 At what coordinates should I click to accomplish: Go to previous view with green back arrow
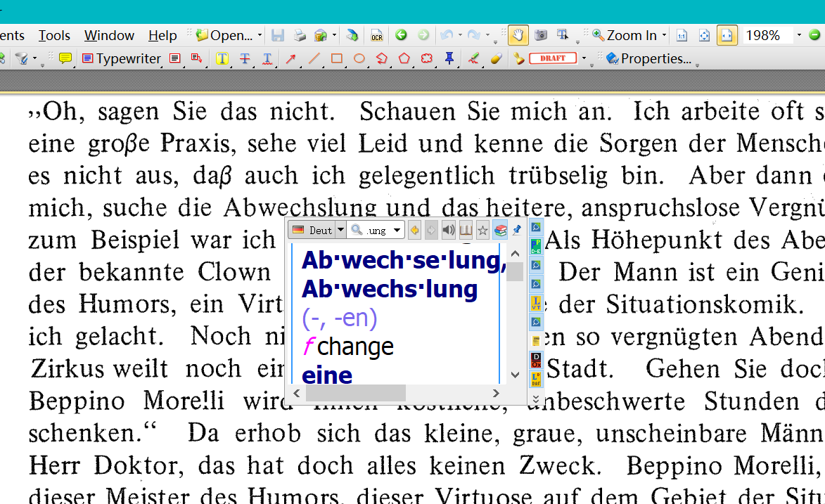pos(401,35)
